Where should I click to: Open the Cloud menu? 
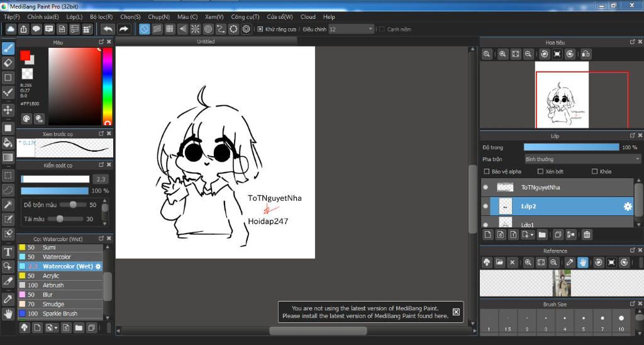pos(308,17)
